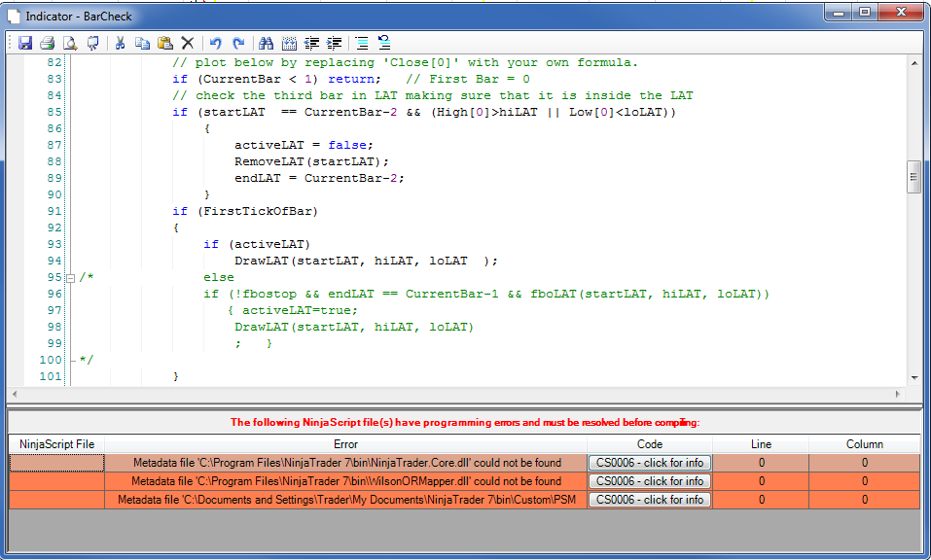Click the Code column header
Image resolution: width=931 pixels, height=560 pixels.
click(650, 444)
